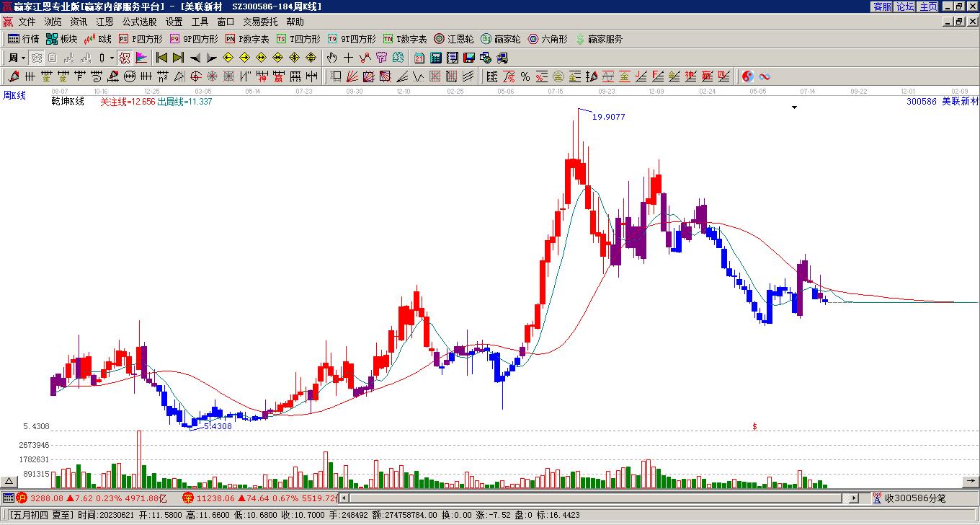Click the 关注线=12.656 indicator text

point(128,102)
